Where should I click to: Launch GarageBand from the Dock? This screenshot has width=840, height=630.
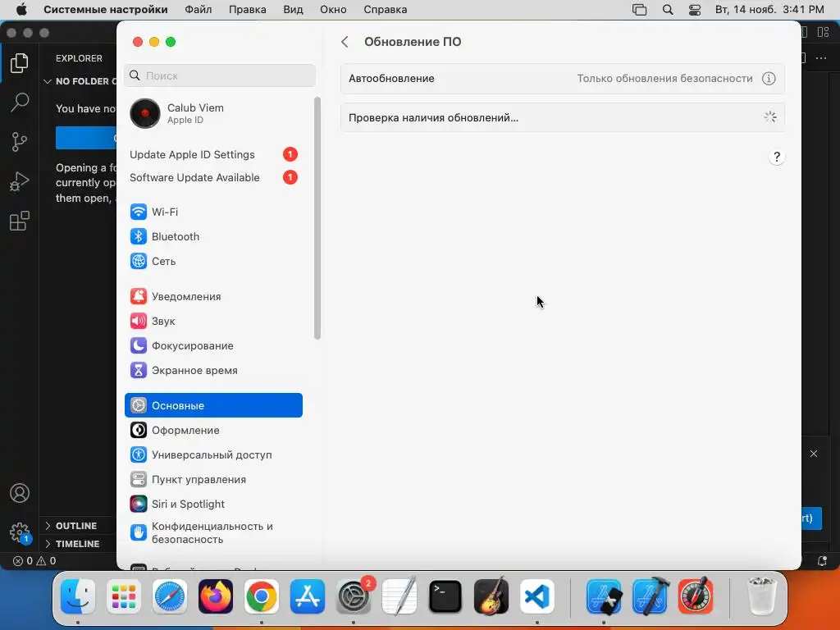491,596
